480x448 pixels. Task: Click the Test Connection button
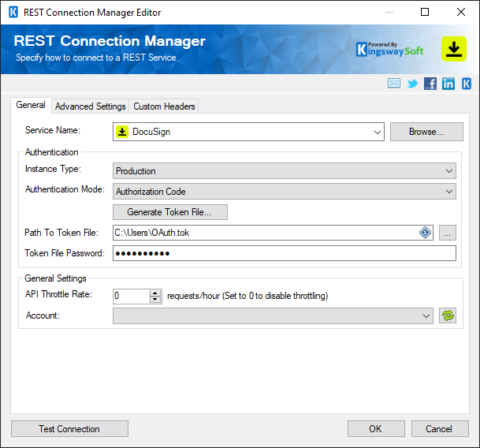click(x=69, y=429)
